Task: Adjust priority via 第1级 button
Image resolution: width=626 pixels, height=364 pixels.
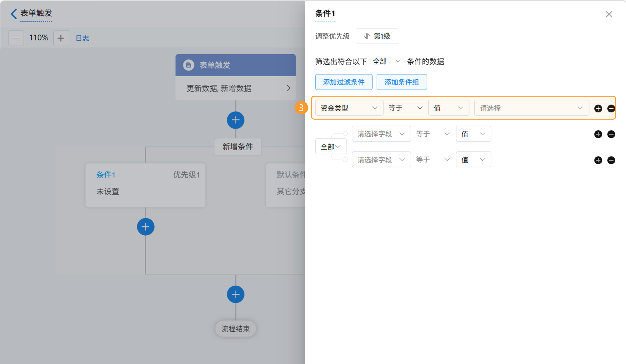Action: pos(377,36)
